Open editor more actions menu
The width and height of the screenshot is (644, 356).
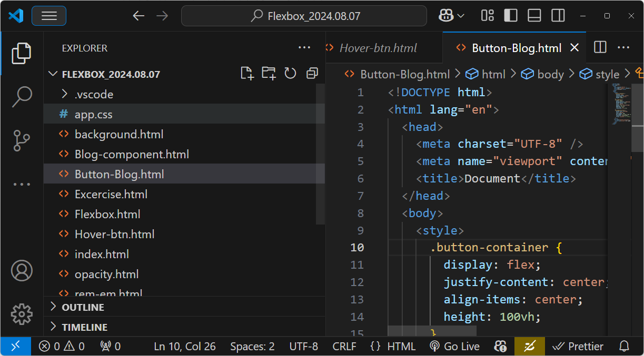click(623, 47)
